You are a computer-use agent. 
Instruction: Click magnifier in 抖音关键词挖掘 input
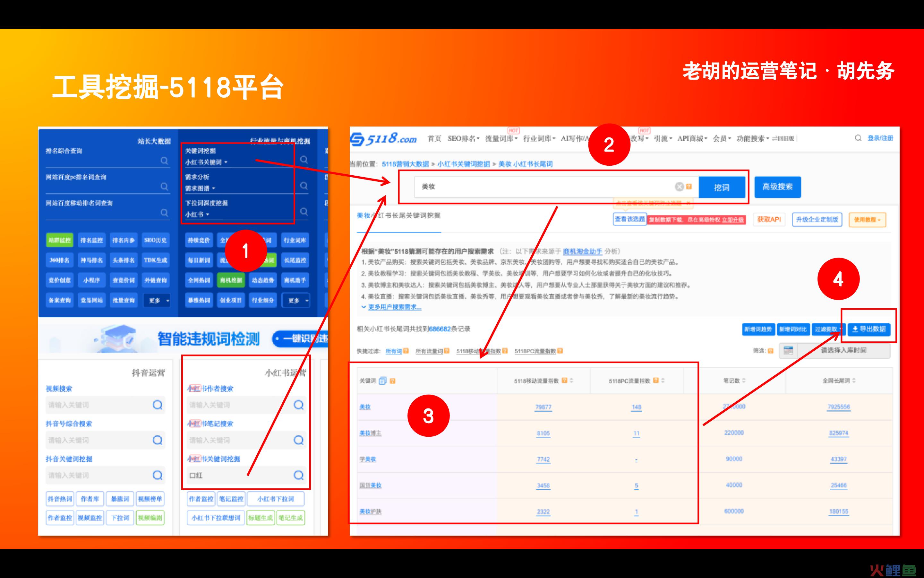[x=157, y=475]
